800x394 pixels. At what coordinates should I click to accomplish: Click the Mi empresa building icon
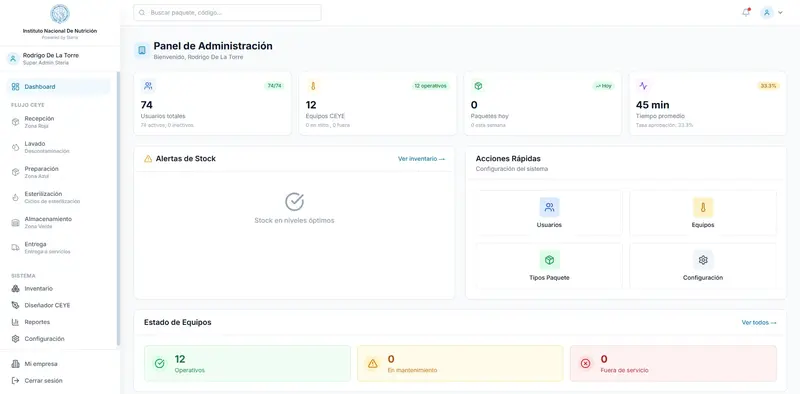coord(15,364)
